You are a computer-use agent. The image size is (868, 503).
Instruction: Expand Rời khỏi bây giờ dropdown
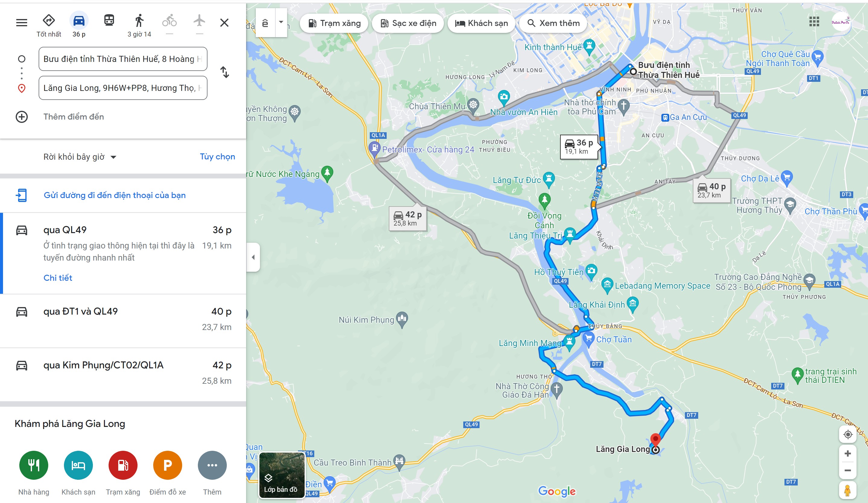80,157
